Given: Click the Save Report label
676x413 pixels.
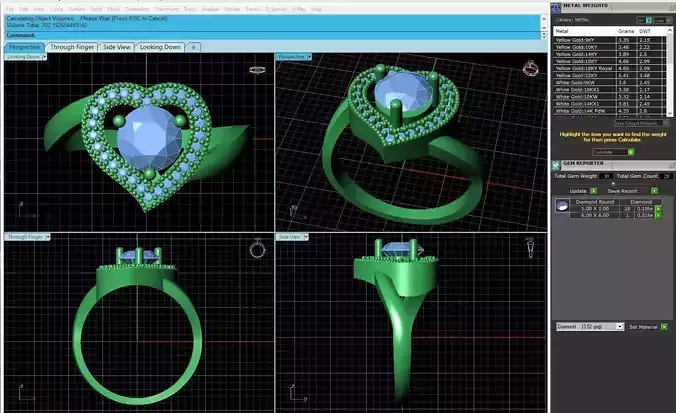Looking at the screenshot, I should coord(622,191).
